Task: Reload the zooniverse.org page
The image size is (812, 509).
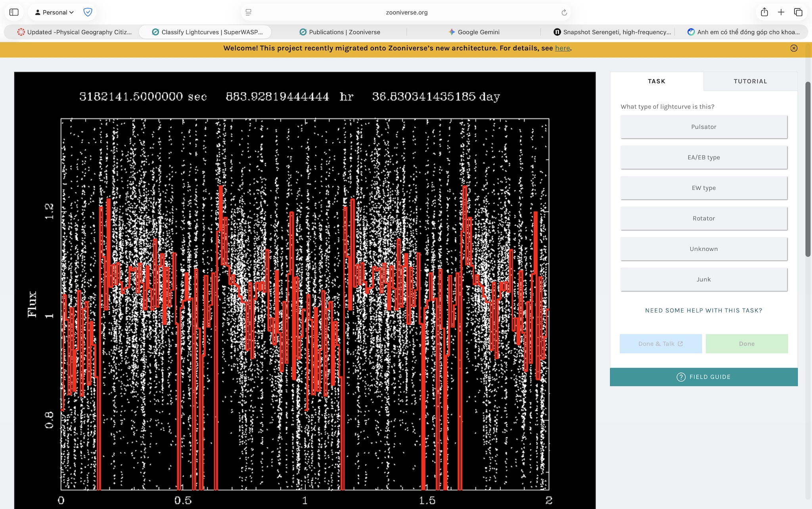Action: (564, 13)
